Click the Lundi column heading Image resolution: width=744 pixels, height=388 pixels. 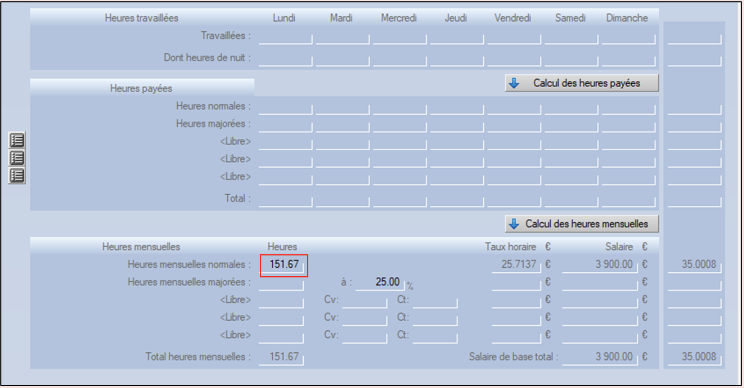pos(284,18)
